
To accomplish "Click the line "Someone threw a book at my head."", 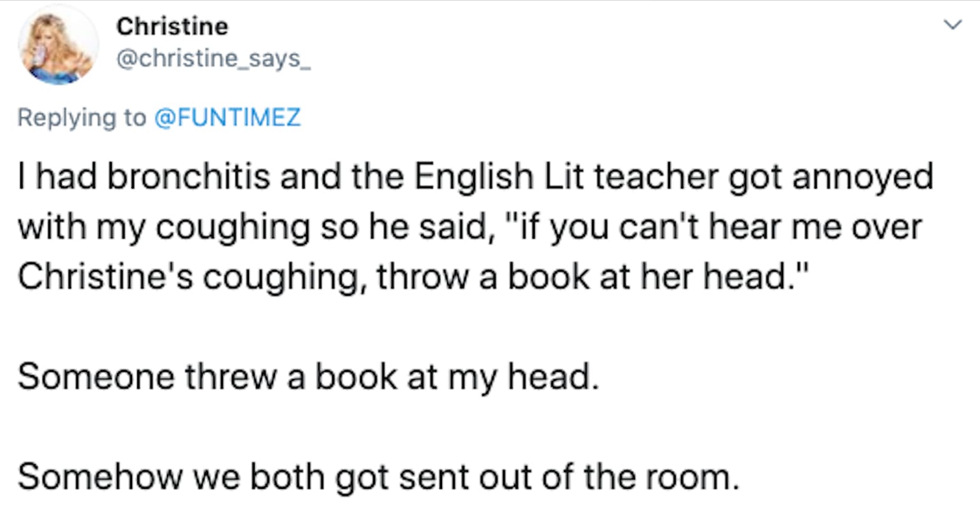I will tap(308, 377).
